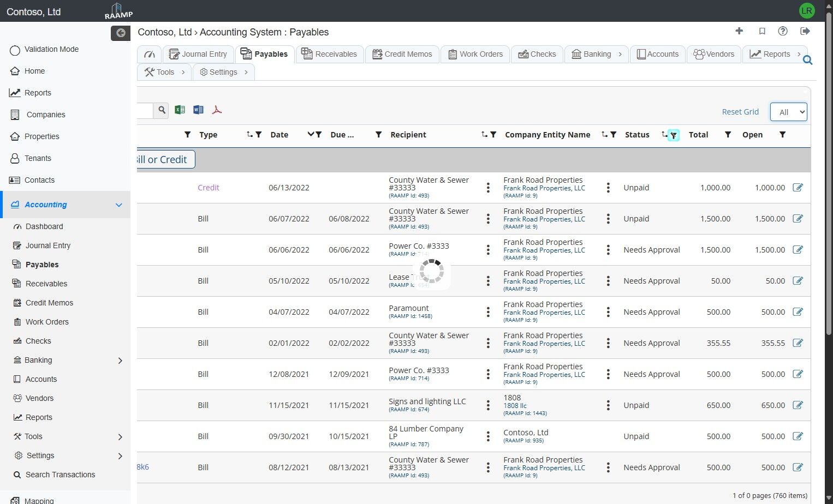The image size is (833, 504).
Task: Click the grid search magnifier button
Action: point(162,110)
